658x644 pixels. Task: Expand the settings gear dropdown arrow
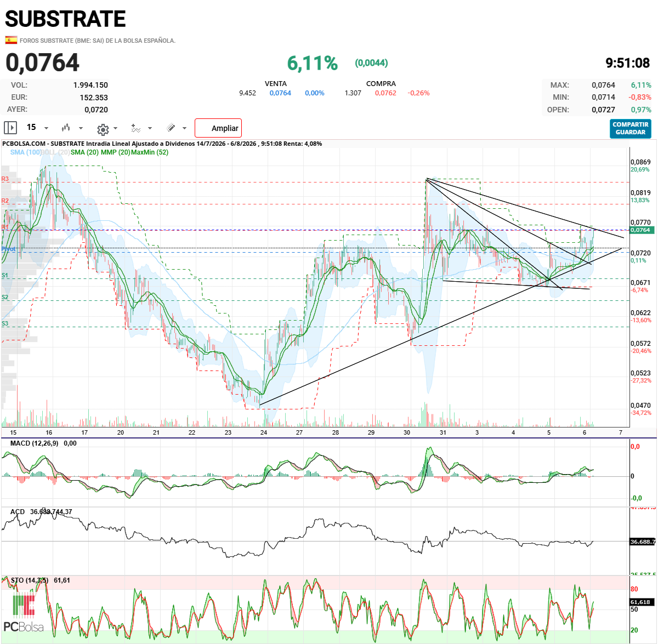115,128
